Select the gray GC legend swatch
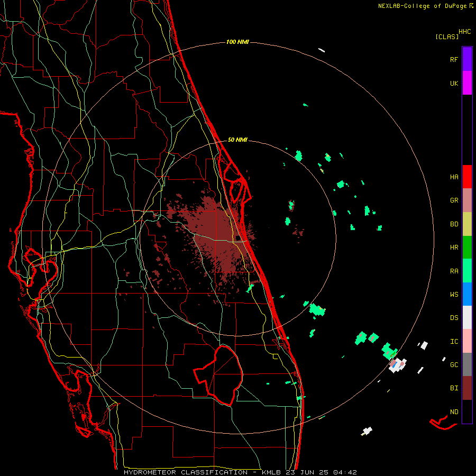Screen dimensions: 476x476 pos(467,364)
